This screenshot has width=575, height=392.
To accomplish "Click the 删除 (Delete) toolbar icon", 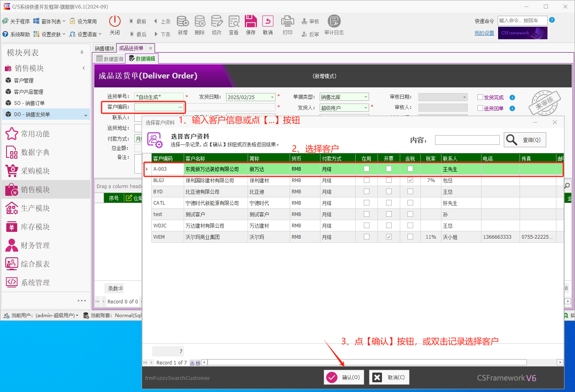I will pyautogui.click(x=199, y=25).
